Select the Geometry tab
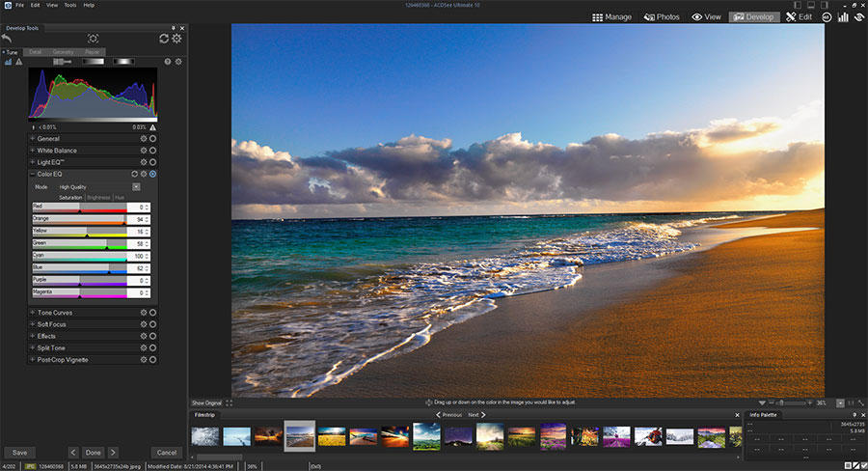The width and height of the screenshot is (868, 471). (x=63, y=52)
